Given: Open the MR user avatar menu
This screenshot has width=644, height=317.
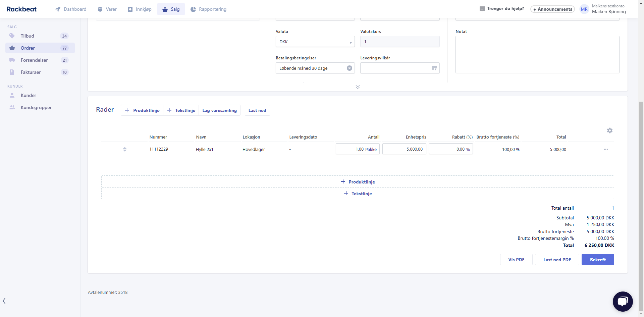Looking at the screenshot, I should click(584, 9).
